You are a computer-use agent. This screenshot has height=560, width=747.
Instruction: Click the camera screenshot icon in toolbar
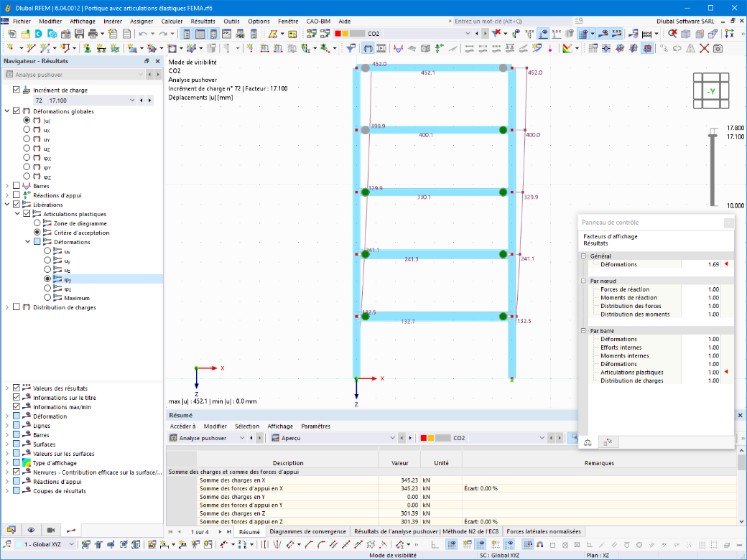(718, 48)
